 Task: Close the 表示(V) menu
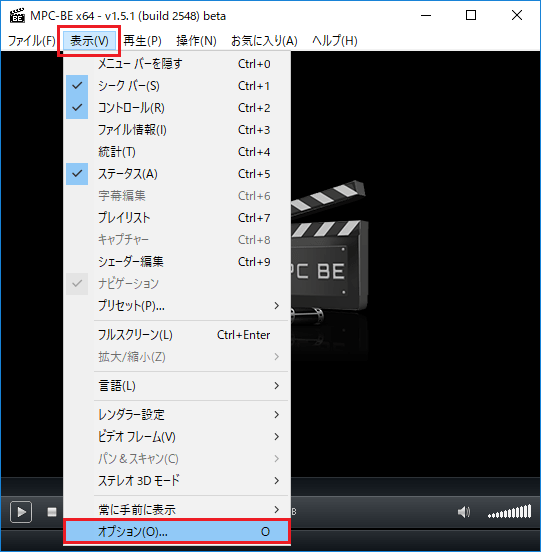tap(89, 41)
